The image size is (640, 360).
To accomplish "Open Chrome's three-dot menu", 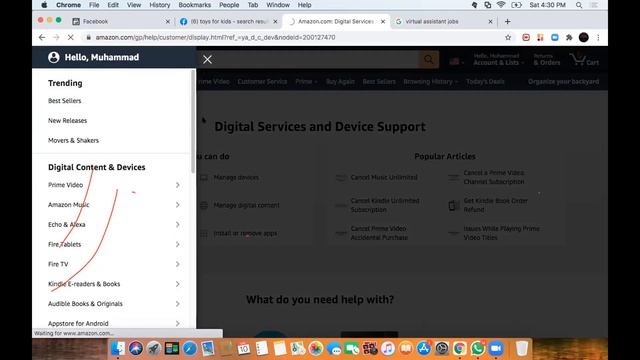I will 598,37.
